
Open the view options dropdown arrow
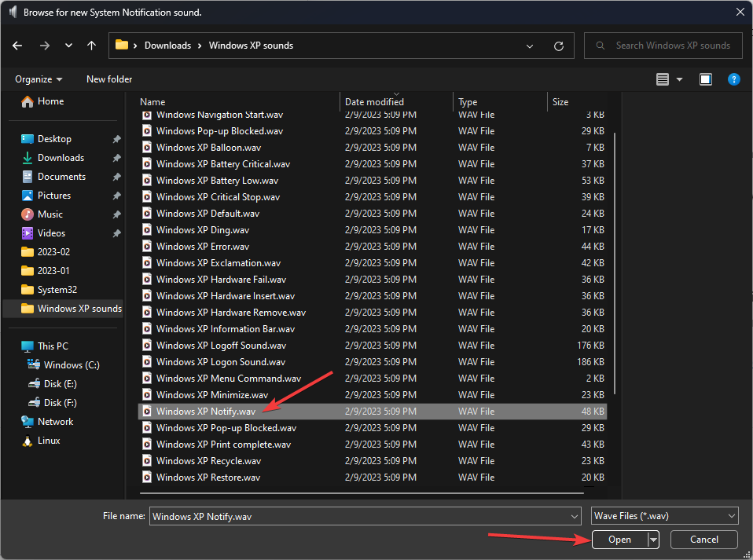coord(680,79)
